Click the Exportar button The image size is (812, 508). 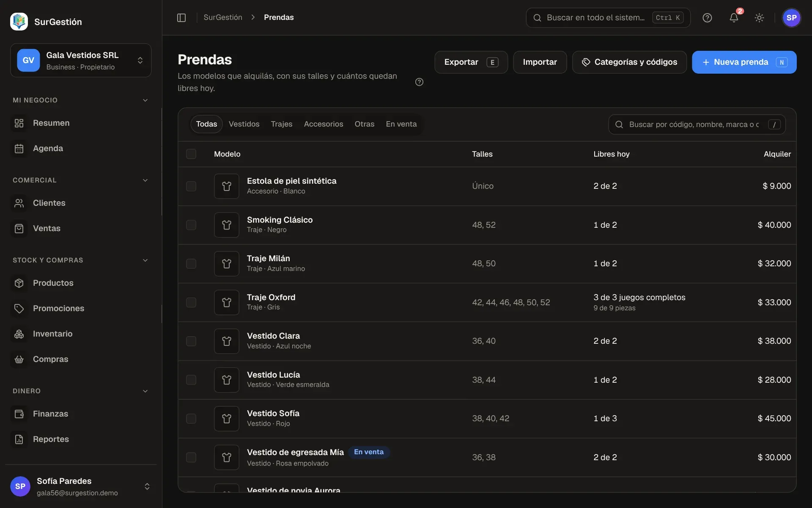(471, 62)
